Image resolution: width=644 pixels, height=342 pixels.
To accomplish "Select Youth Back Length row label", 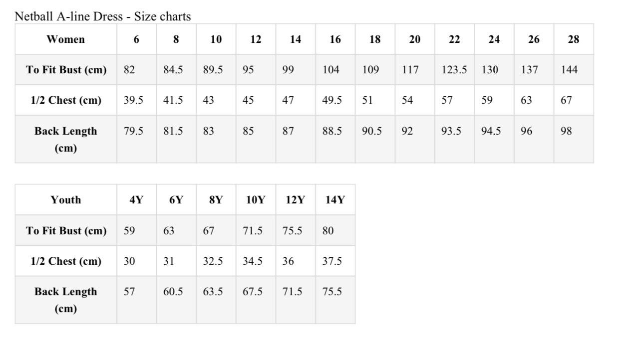I will click(x=66, y=300).
